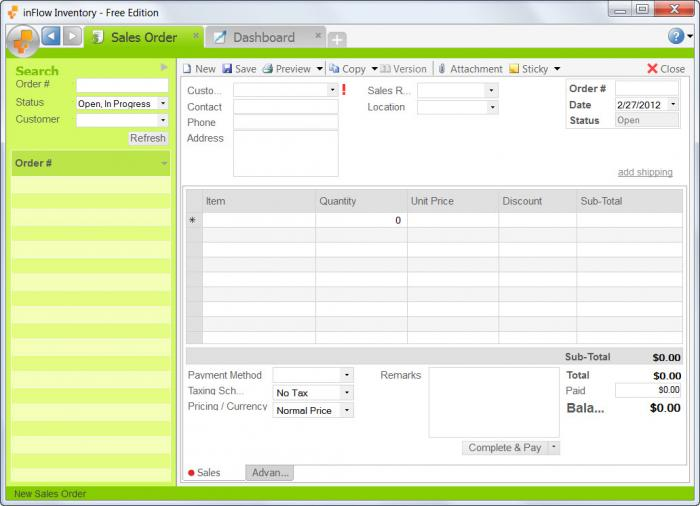700x506 pixels.
Task: Maximize the inFlow Inventory window
Action: [x=642, y=9]
